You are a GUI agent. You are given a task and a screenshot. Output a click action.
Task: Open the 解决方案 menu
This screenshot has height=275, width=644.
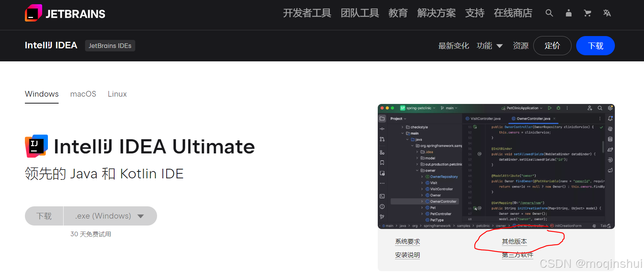tap(436, 13)
